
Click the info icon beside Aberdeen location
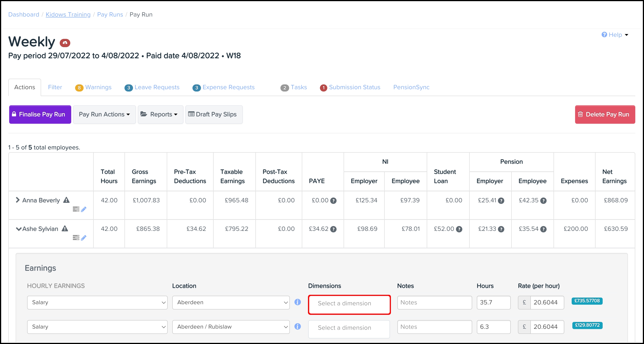pyautogui.click(x=297, y=302)
